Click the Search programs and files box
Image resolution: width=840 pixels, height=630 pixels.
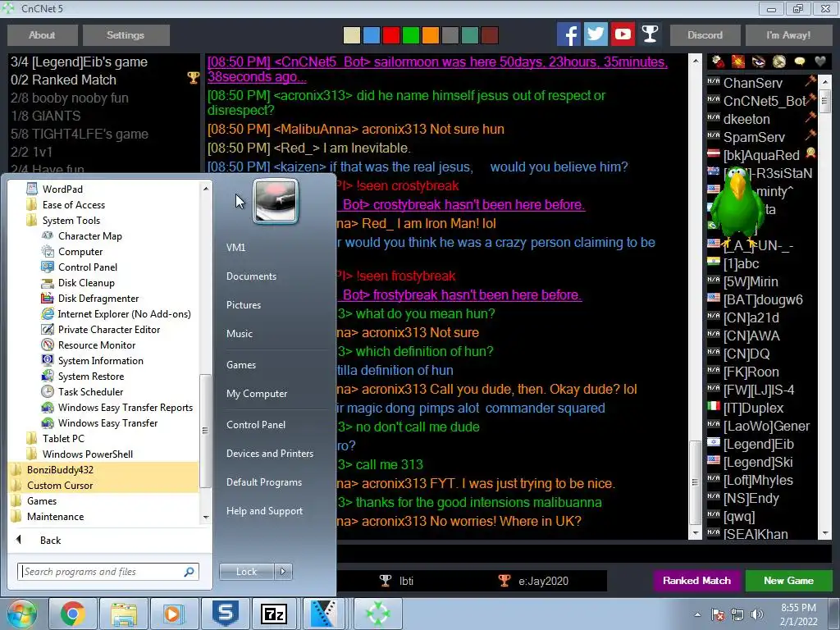point(108,572)
